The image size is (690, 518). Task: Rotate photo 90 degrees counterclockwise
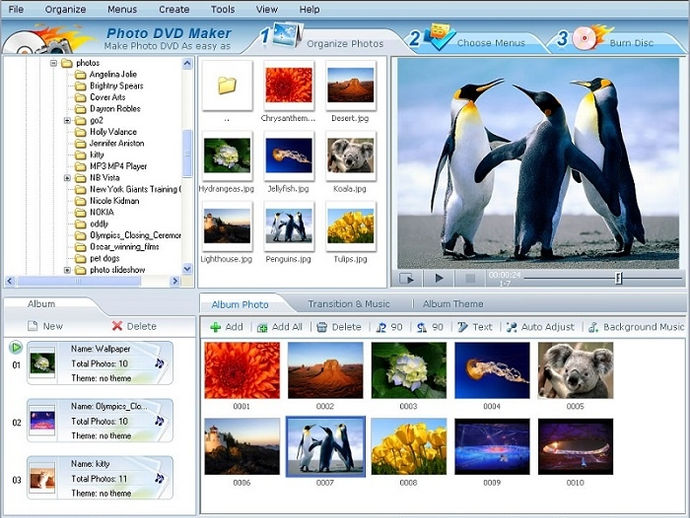tap(430, 327)
